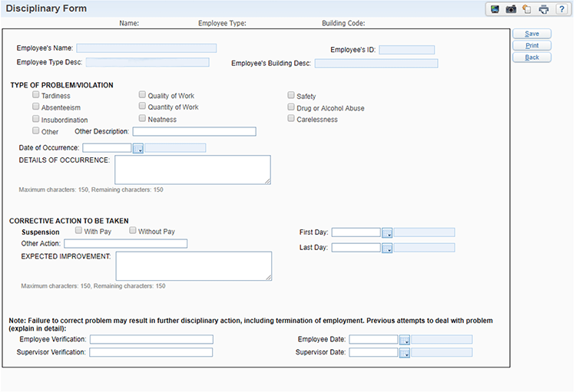Viewport: 576px width, 392px height.
Task: Focus the Employee Verification field
Action: [152, 340]
